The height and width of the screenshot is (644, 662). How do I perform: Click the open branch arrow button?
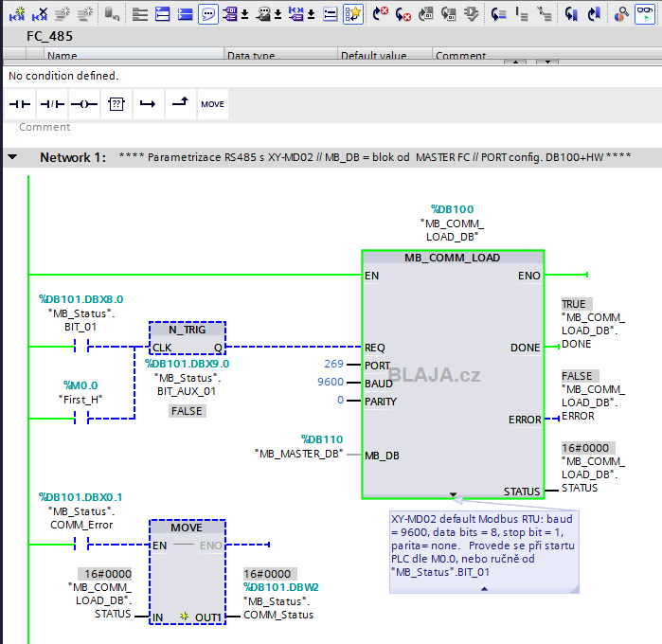click(148, 104)
